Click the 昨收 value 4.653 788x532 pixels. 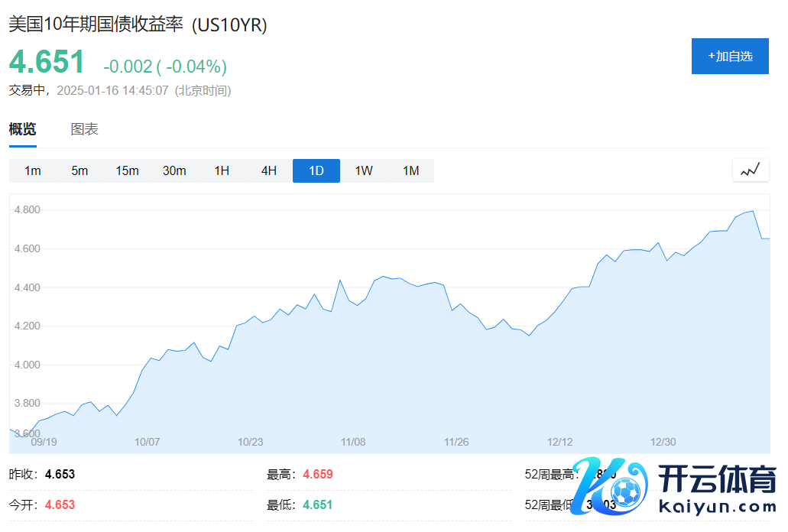click(x=60, y=474)
